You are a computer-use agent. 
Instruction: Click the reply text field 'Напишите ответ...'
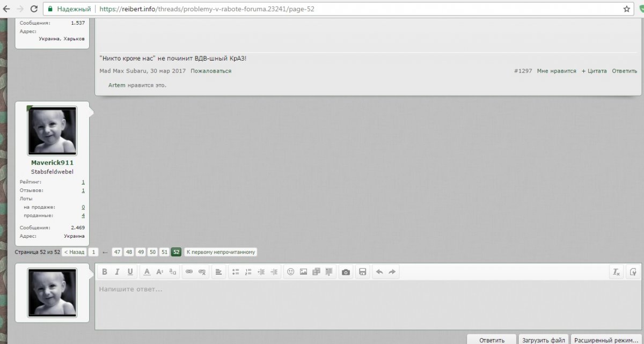[368, 304]
